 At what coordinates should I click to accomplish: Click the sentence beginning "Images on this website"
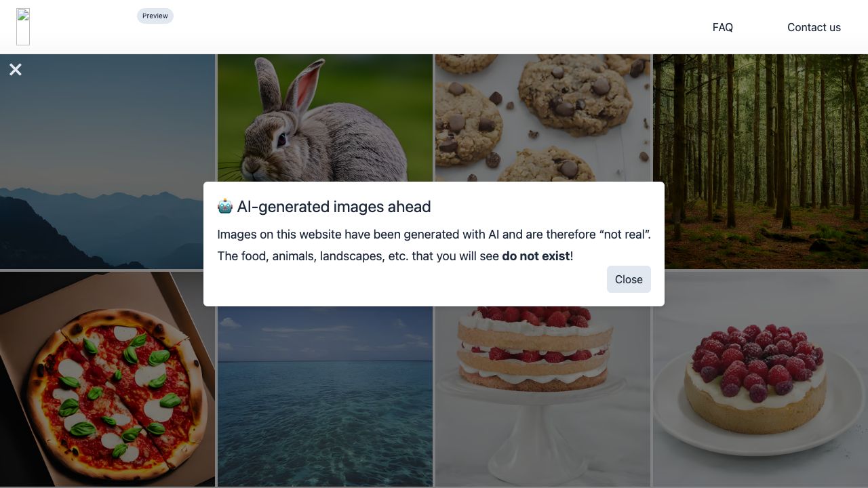[x=434, y=235]
